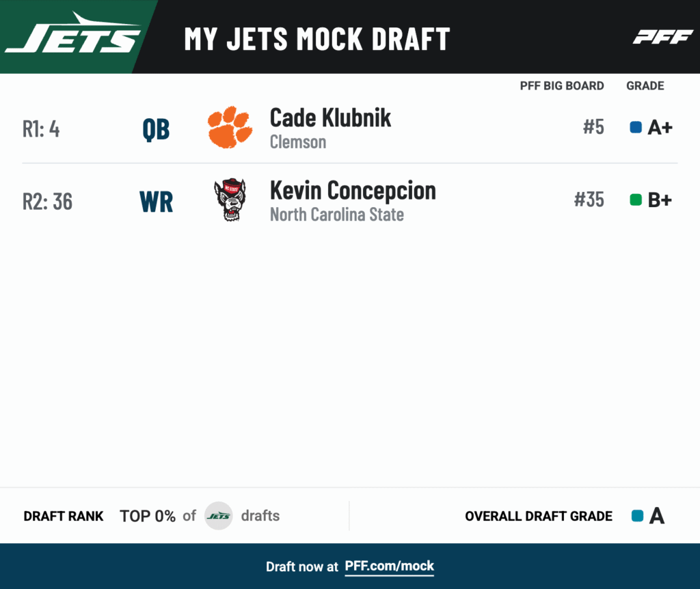Click the green B+ grade swatch
This screenshot has height=589, width=700.
pos(636,200)
